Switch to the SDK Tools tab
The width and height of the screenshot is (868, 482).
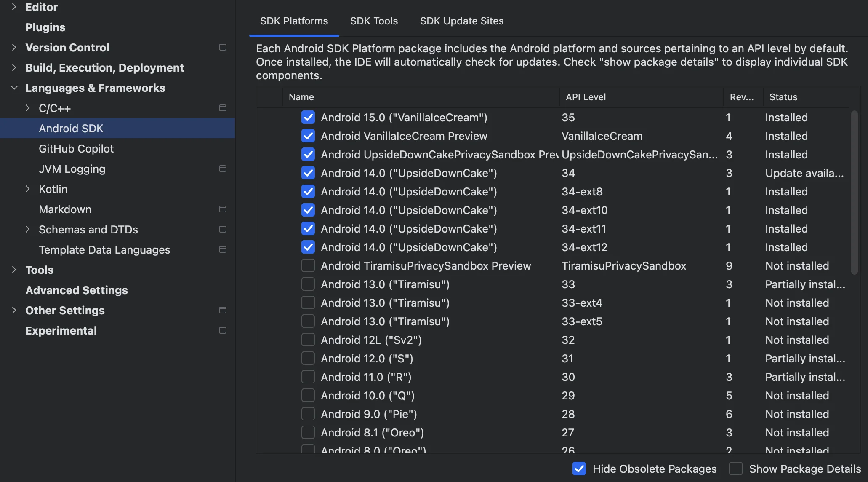coord(374,21)
